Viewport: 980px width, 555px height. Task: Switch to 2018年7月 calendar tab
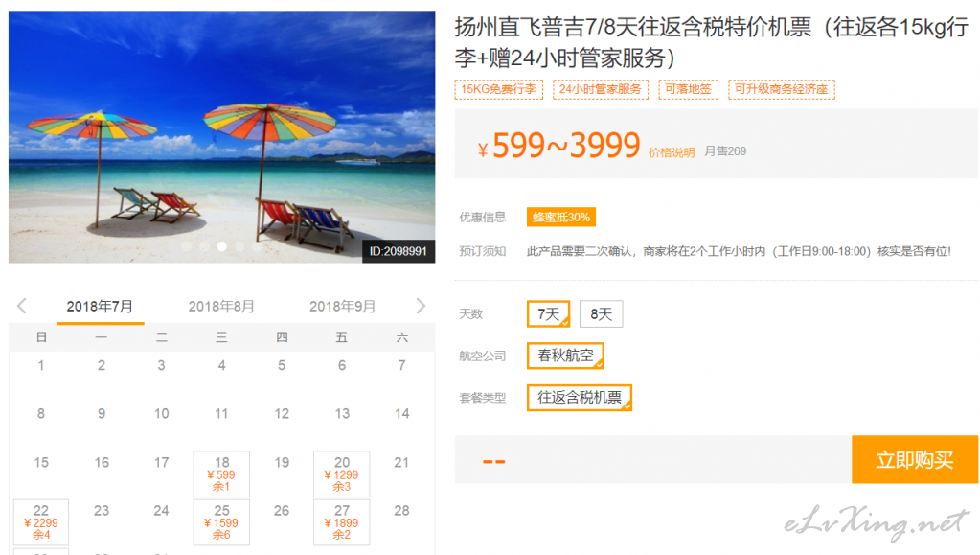click(100, 307)
